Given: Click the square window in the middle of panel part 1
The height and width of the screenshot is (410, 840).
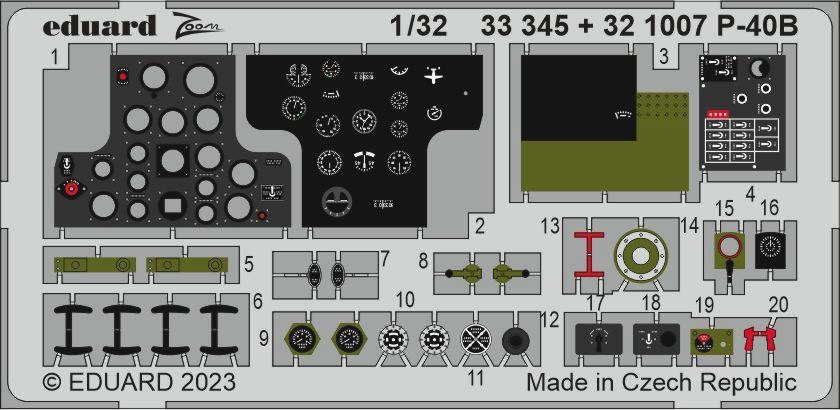Looking at the screenshot, I should pos(172,204).
